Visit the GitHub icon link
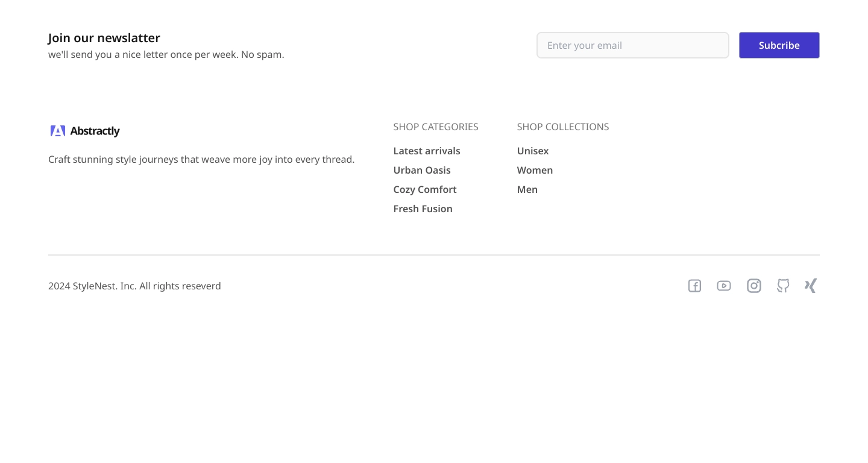 point(783,286)
